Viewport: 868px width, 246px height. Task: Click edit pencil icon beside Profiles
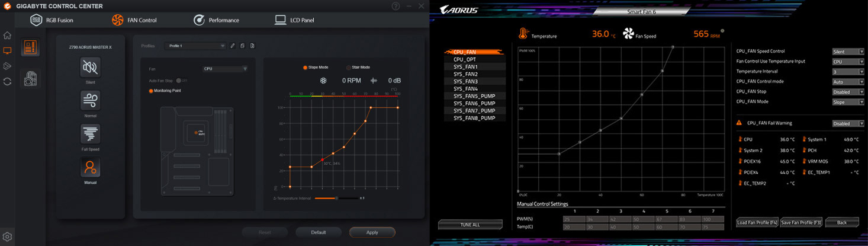(x=233, y=46)
